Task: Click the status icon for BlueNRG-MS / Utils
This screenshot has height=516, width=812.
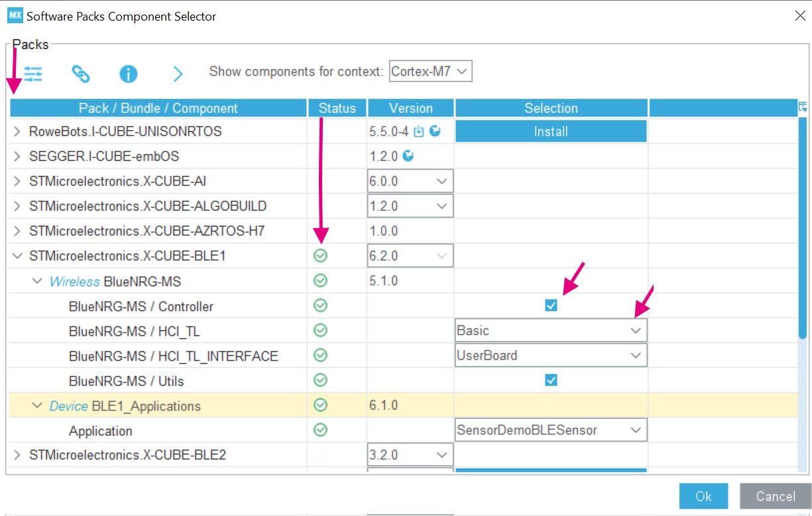Action: (321, 380)
